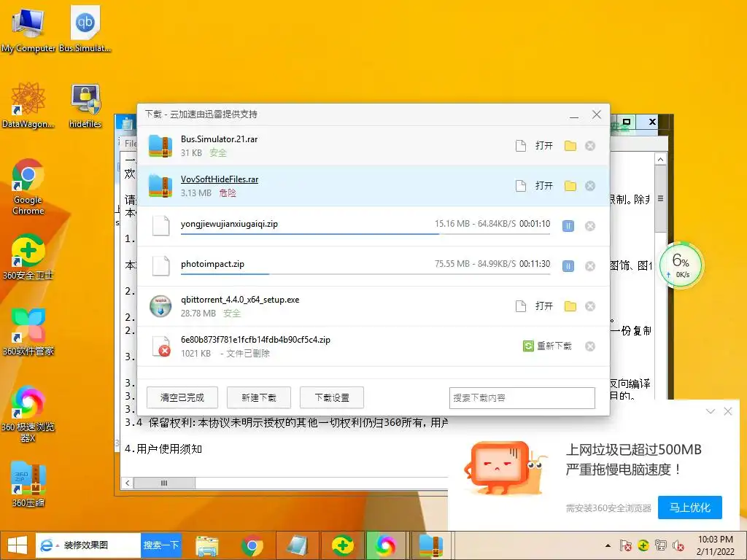Click 打开 for Bus.Simulator.21.rar
The width and height of the screenshot is (747, 560).
(544, 146)
